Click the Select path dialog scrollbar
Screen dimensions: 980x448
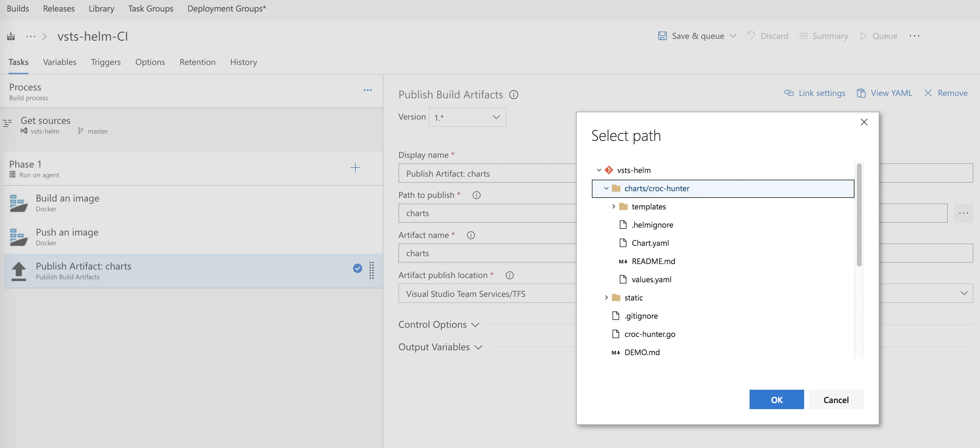coord(859,215)
